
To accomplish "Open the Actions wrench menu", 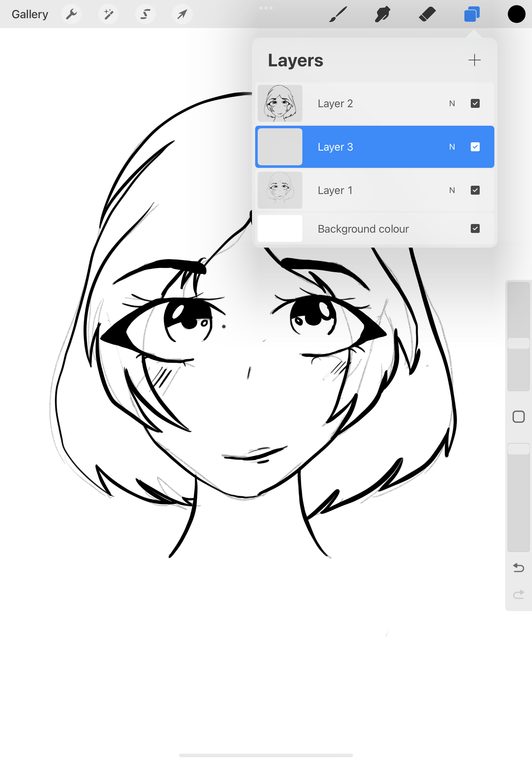I will 71,14.
